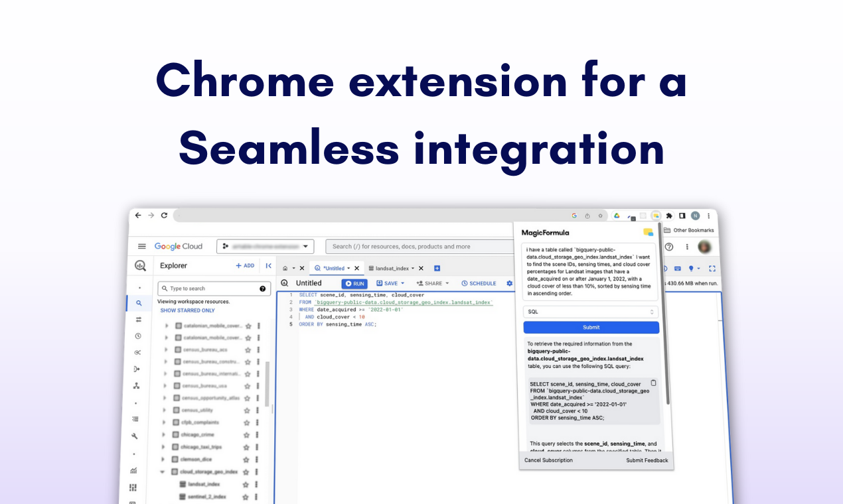Open the project selector dropdown
This screenshot has width=843, height=504.
pyautogui.click(x=264, y=246)
